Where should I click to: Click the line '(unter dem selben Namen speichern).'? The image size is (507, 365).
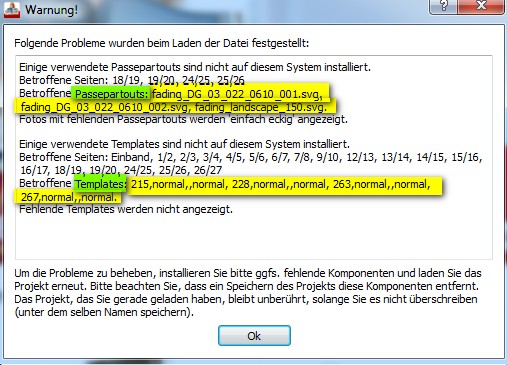pyautogui.click(x=104, y=312)
